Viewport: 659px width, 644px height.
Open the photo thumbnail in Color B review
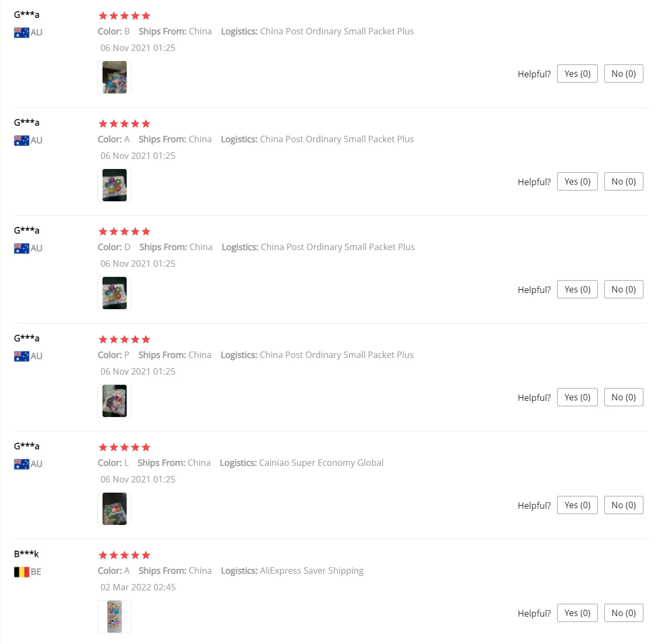click(x=115, y=77)
